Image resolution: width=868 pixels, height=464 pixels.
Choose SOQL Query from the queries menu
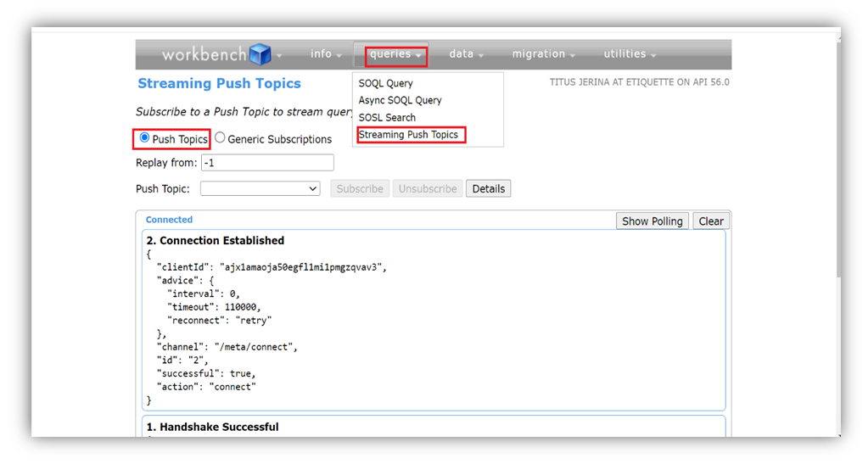(386, 83)
